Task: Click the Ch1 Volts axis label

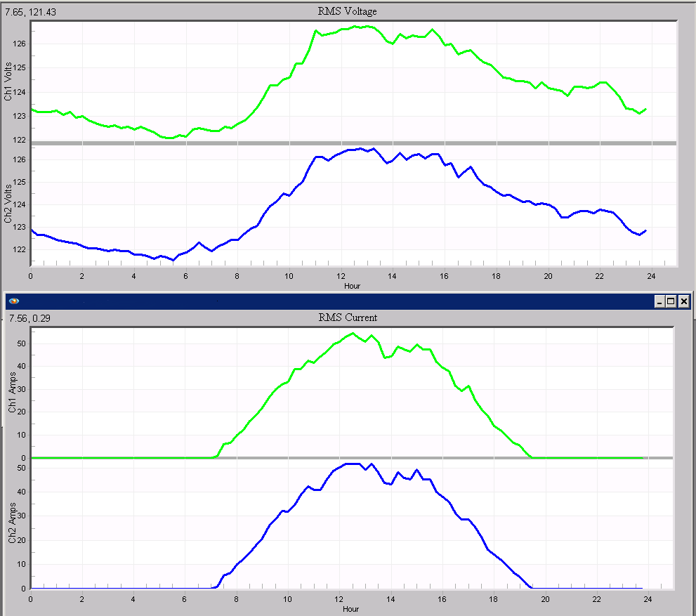Action: (8, 81)
